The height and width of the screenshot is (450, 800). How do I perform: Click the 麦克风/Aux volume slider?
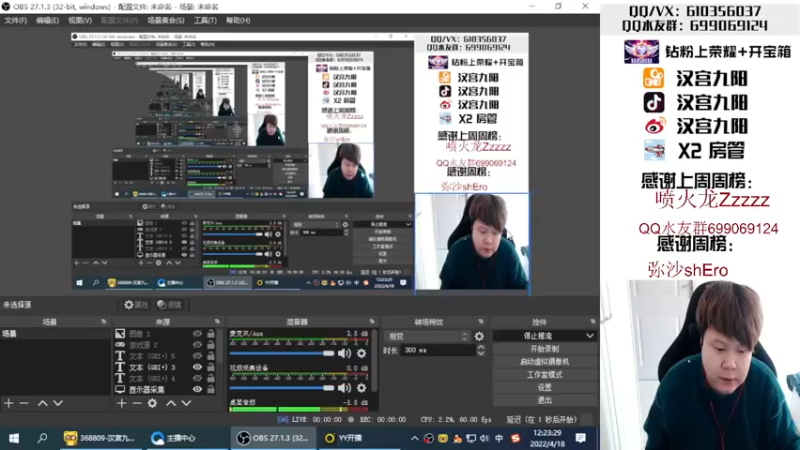[282, 353]
